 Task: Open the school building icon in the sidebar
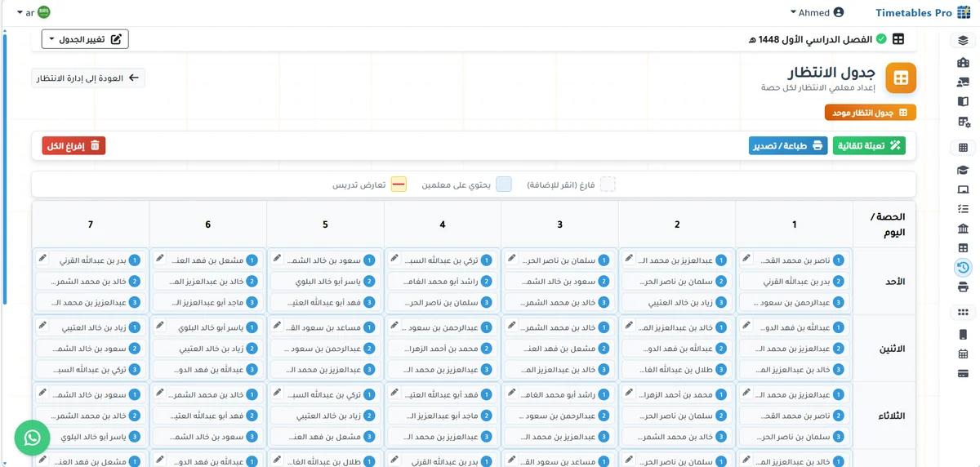(963, 63)
